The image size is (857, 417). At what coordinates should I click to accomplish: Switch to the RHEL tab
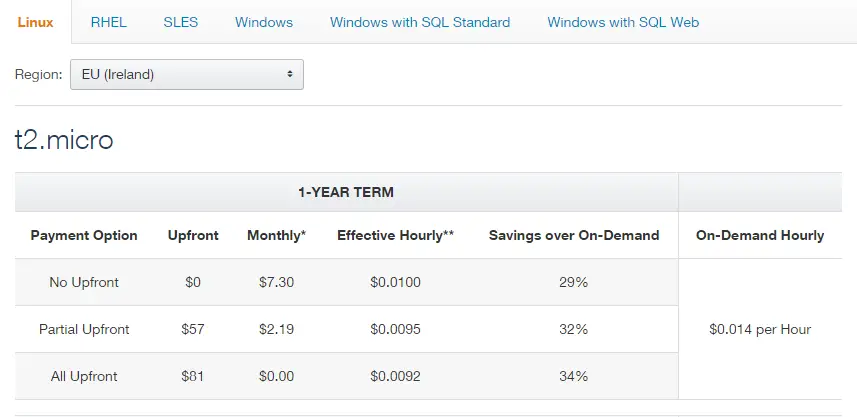point(108,22)
